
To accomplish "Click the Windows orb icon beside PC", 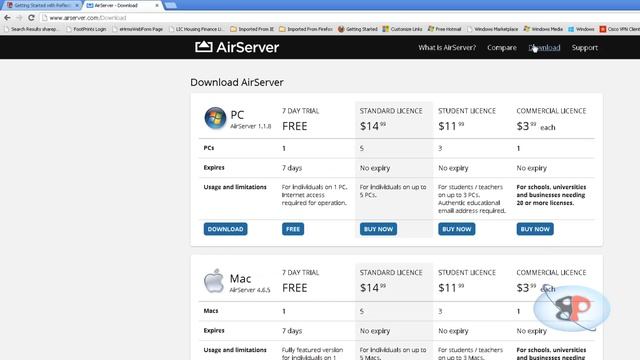I will pyautogui.click(x=215, y=118).
